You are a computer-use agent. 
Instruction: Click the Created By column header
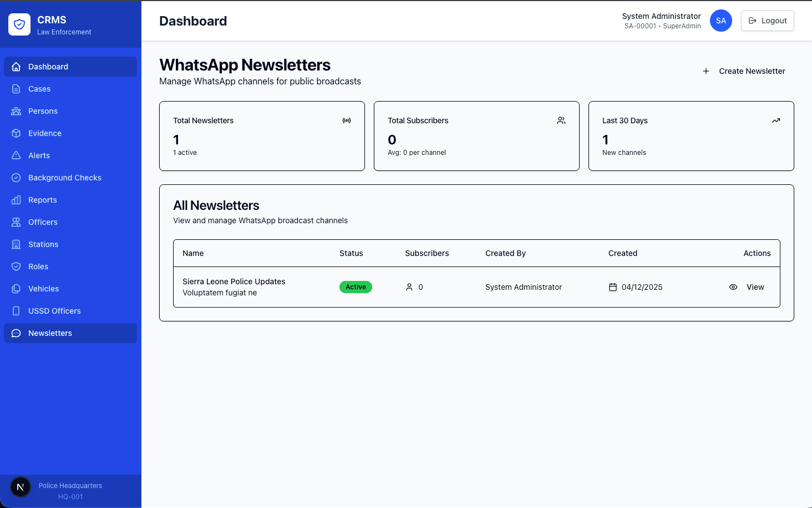point(505,253)
